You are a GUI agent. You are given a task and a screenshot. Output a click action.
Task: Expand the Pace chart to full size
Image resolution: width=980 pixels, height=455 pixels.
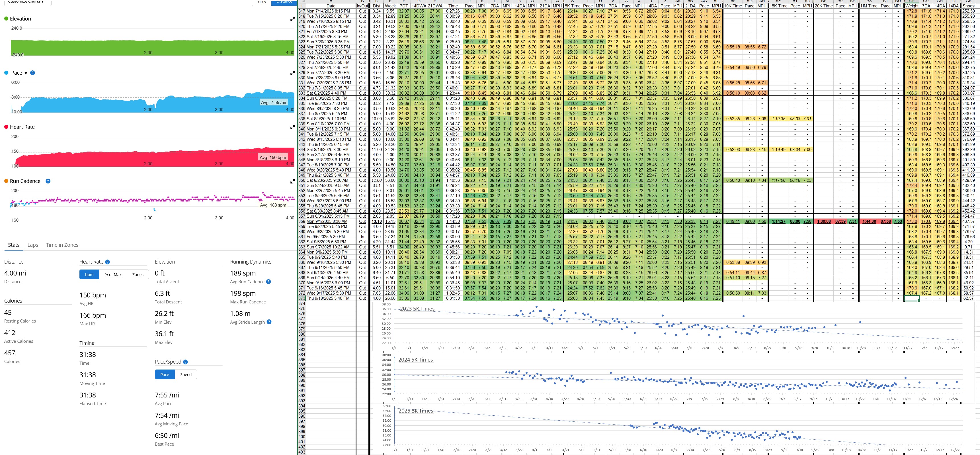(x=292, y=73)
